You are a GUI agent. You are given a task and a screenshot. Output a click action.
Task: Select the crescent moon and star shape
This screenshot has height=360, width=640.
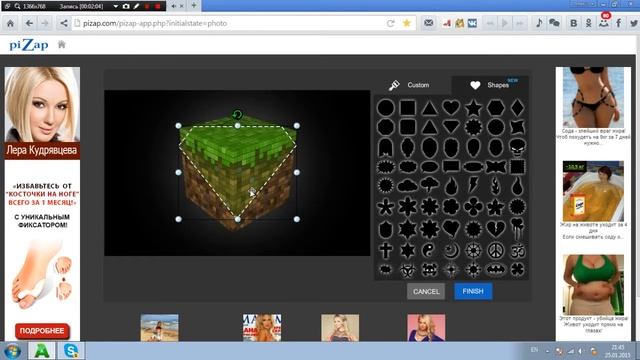pos(451,251)
